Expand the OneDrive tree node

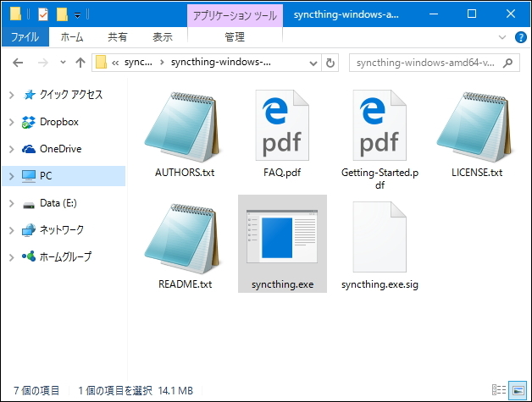12,149
